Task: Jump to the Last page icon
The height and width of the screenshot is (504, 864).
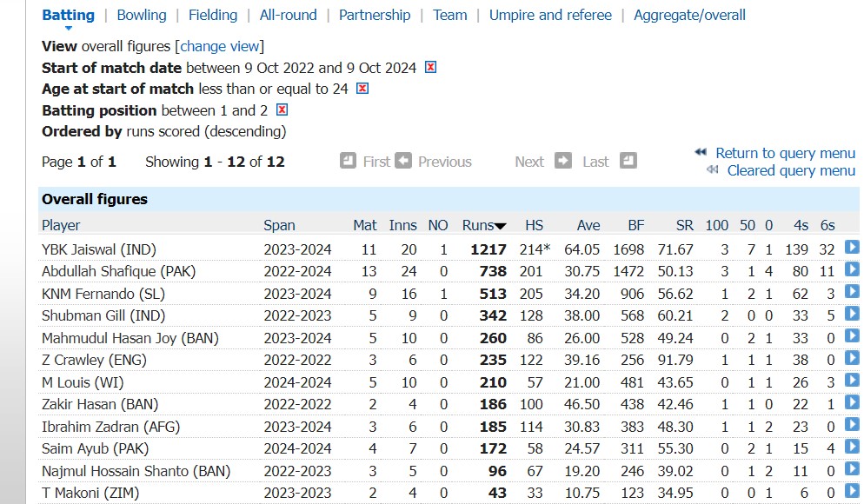Action: point(628,162)
